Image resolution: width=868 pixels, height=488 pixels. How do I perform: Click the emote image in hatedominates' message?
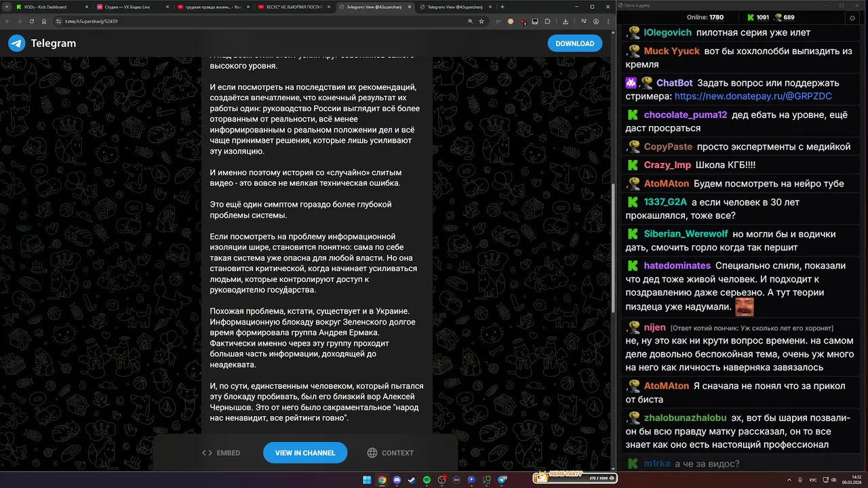click(745, 306)
